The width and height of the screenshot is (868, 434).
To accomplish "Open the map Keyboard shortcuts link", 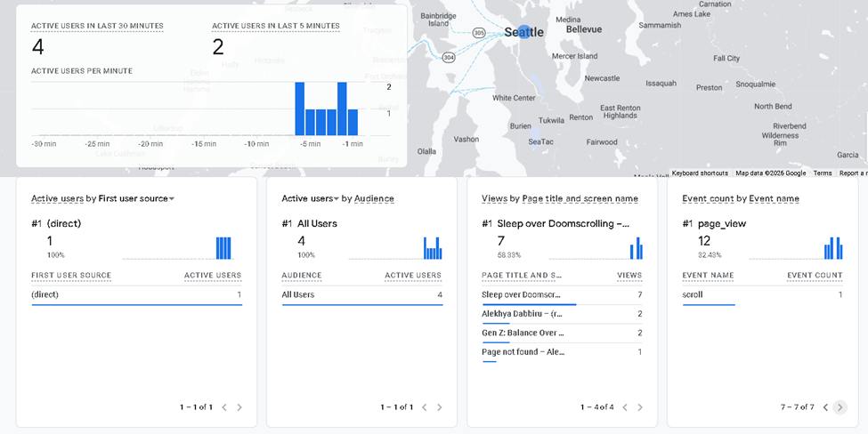I will click(x=700, y=173).
